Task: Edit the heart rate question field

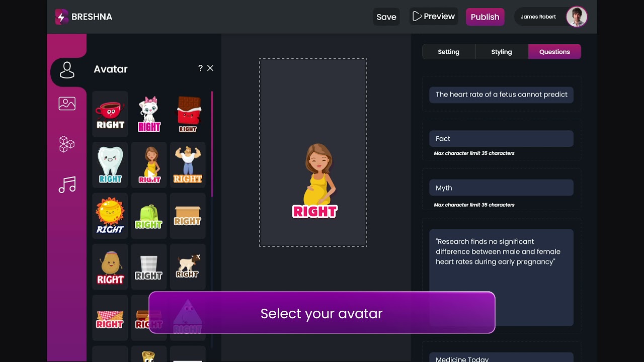Action: click(x=501, y=95)
